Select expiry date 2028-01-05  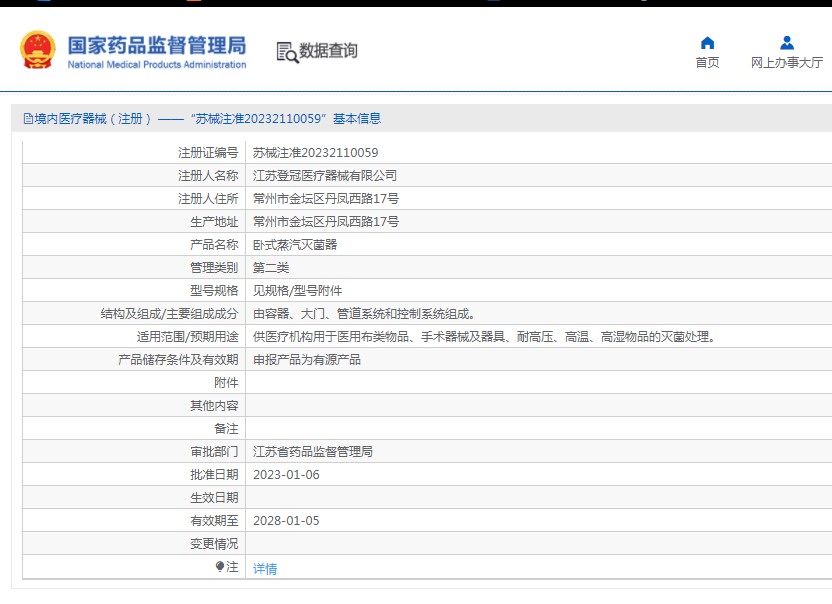point(286,521)
